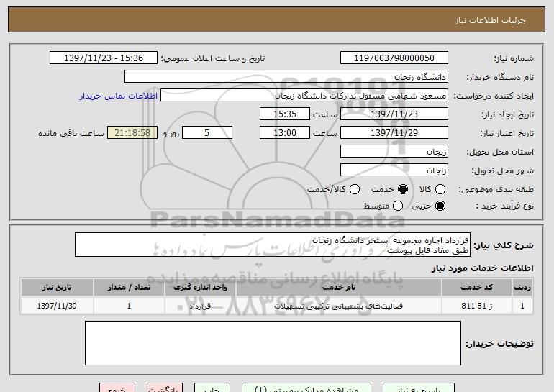The height and width of the screenshot is (392, 554).
Task: Click the توضیحات خریدار empty text area
Action: 273,343
